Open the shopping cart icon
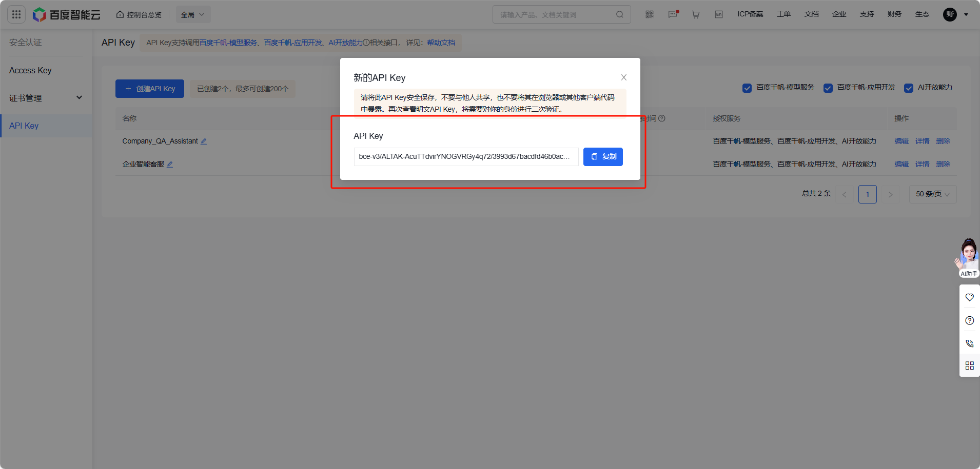980x469 pixels. [x=696, y=14]
